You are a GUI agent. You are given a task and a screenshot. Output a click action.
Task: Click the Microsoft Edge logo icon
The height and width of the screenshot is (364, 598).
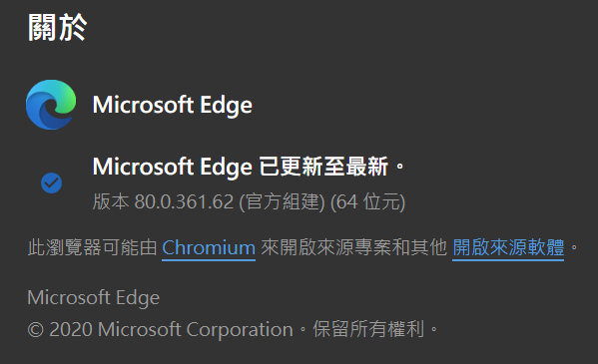click(x=51, y=105)
